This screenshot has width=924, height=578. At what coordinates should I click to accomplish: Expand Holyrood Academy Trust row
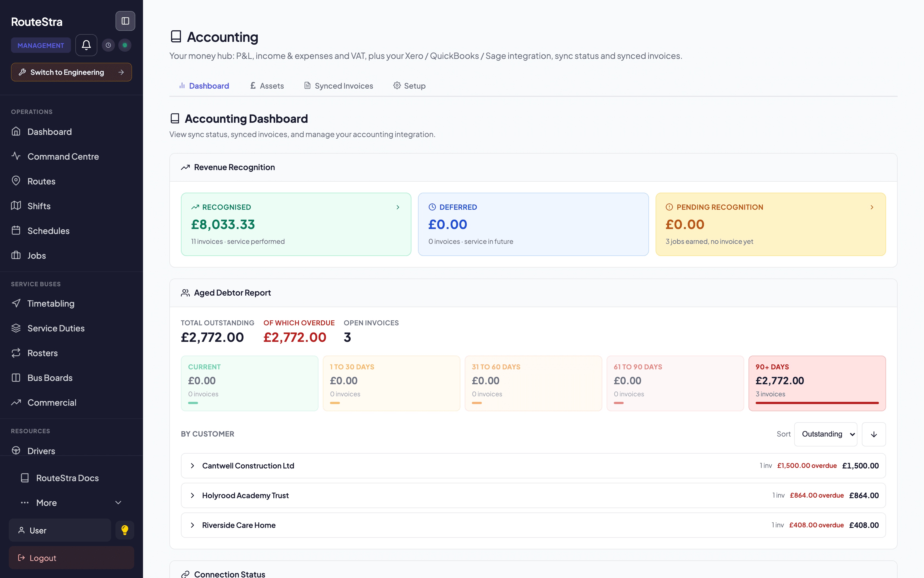(x=533, y=495)
